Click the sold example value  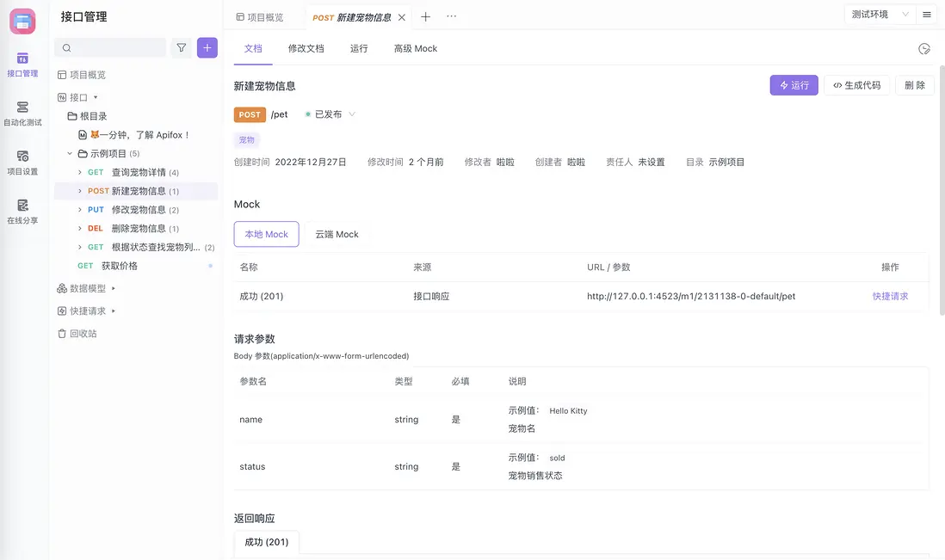tap(557, 458)
